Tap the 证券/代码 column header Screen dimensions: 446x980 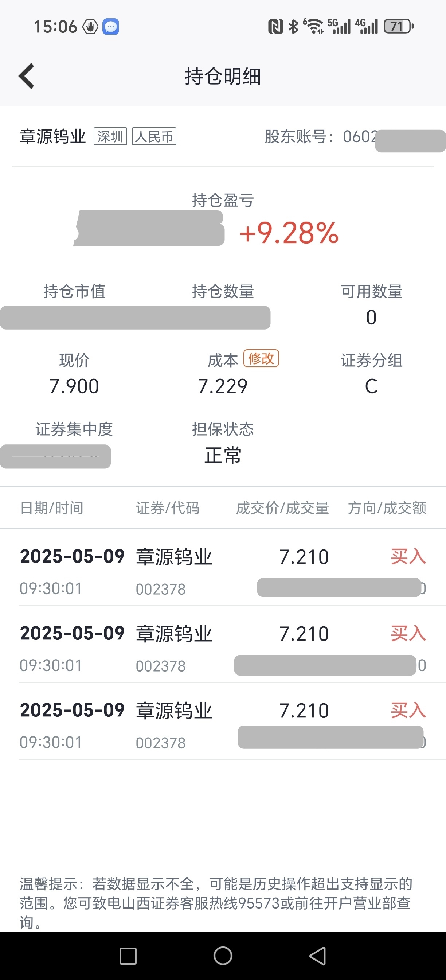coord(168,508)
